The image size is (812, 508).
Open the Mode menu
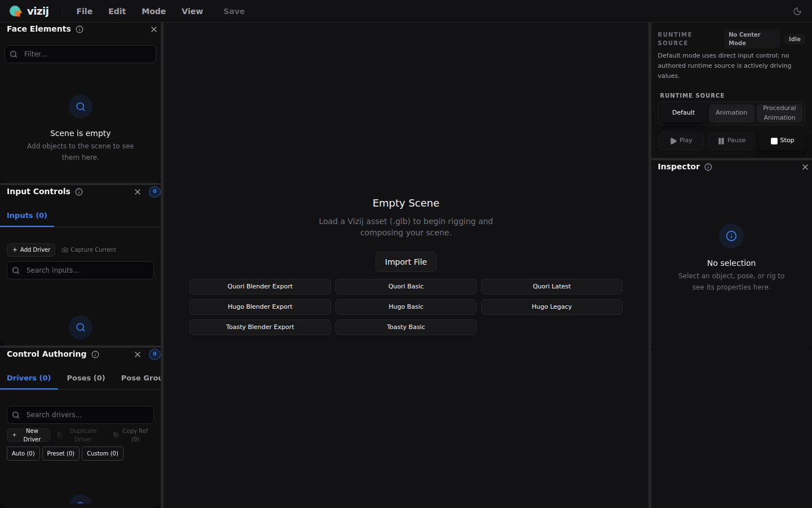[x=153, y=11]
